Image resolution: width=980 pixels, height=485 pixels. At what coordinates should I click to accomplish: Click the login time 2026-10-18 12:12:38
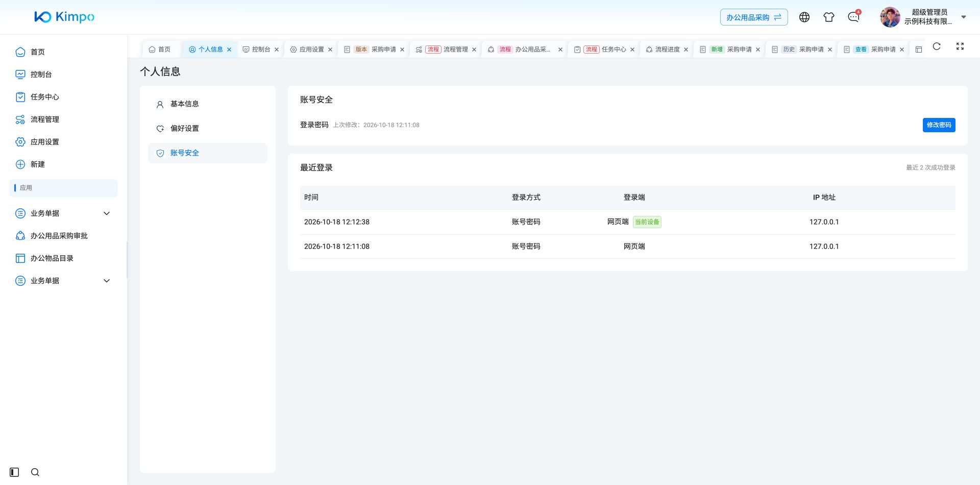pos(337,222)
